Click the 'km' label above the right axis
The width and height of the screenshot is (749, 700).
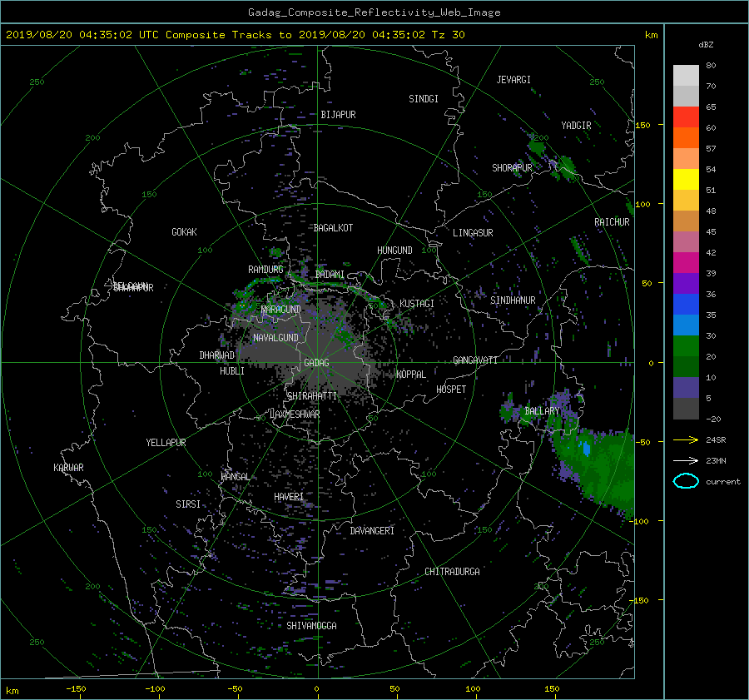click(x=651, y=35)
